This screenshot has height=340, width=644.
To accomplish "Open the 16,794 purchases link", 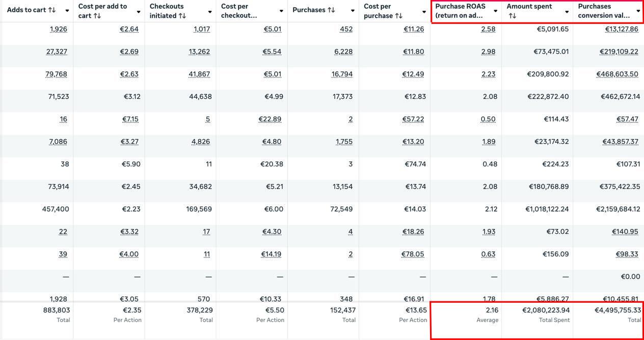I will point(342,74).
